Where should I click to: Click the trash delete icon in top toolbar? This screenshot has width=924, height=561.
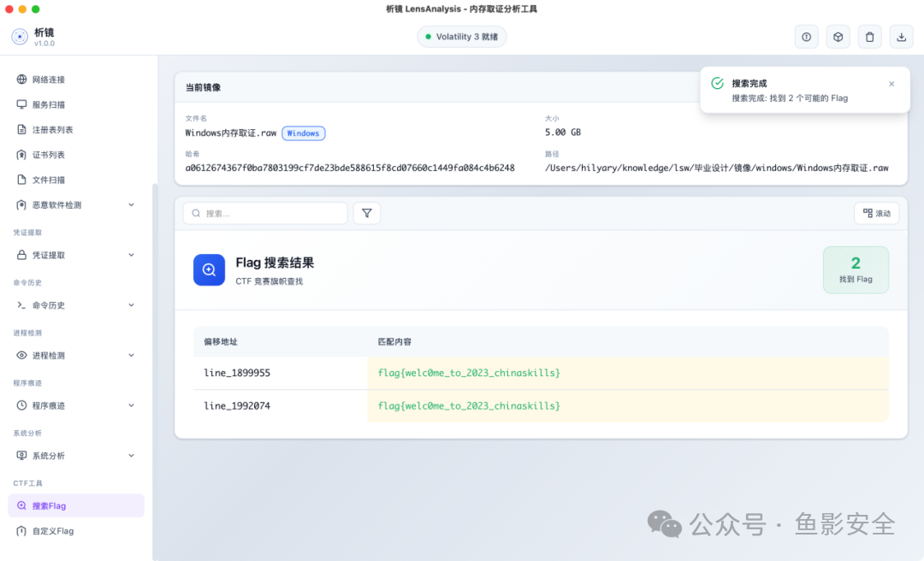[870, 37]
